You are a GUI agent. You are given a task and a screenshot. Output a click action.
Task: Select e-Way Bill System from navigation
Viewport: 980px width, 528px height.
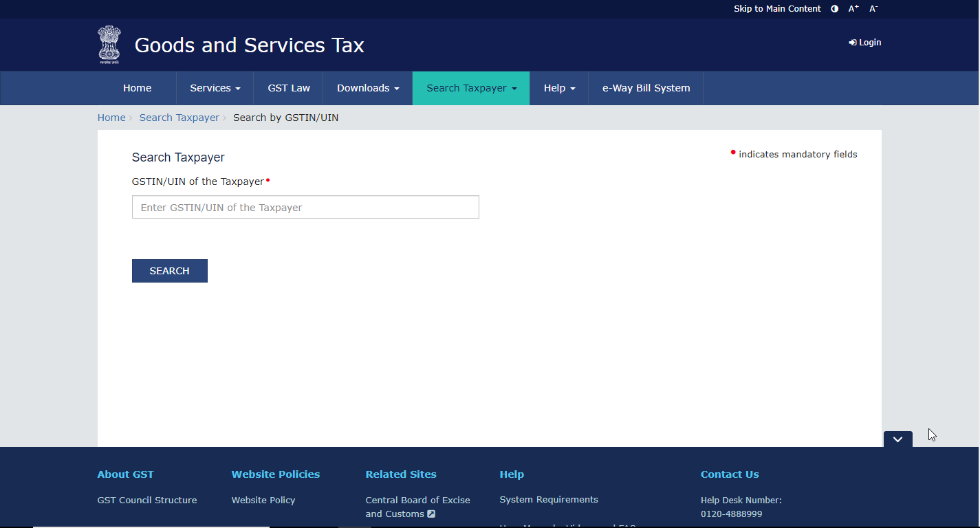coord(645,88)
